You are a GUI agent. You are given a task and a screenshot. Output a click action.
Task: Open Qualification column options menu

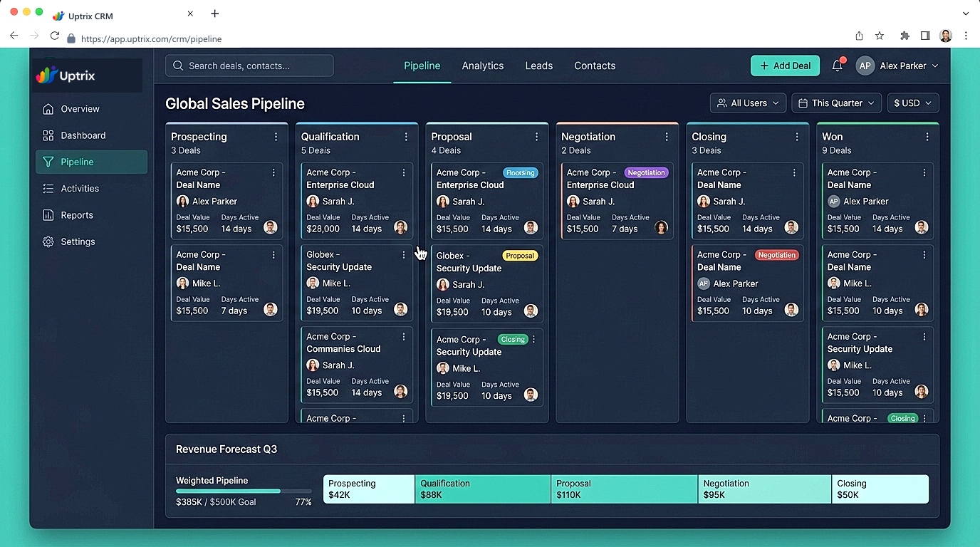click(x=407, y=137)
